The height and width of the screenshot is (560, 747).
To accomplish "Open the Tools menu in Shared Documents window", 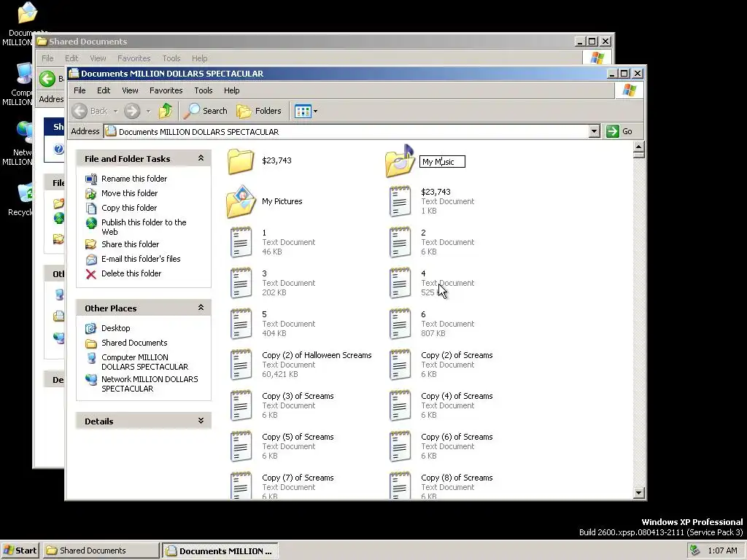I will pyautogui.click(x=171, y=58).
